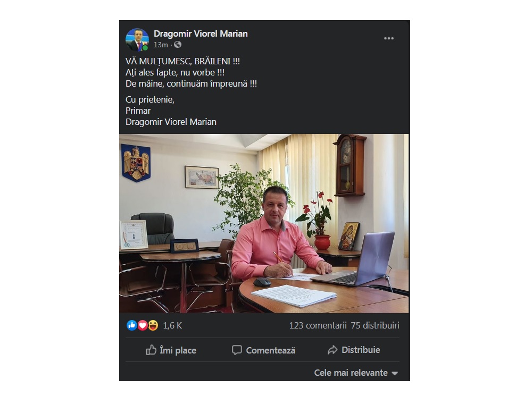Screen dimensions: 532x404
Task: Expand the Cele mai relevante dropdown
Action: click(356, 373)
